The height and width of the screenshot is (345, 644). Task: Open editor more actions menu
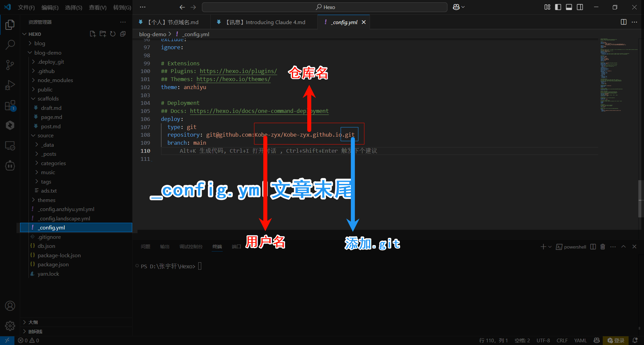click(634, 22)
